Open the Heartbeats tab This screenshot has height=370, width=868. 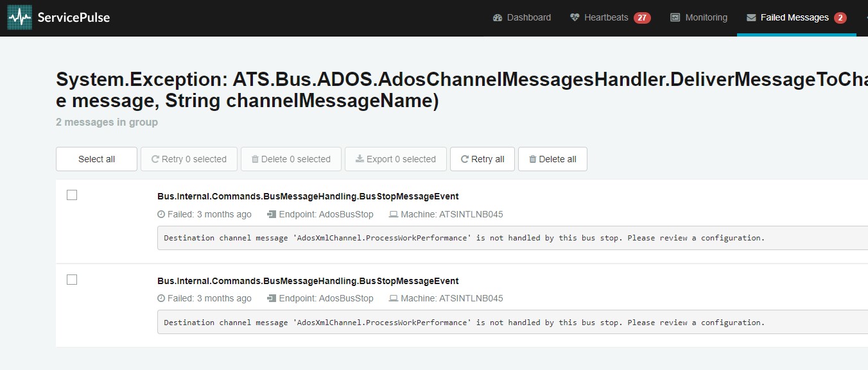(598, 17)
